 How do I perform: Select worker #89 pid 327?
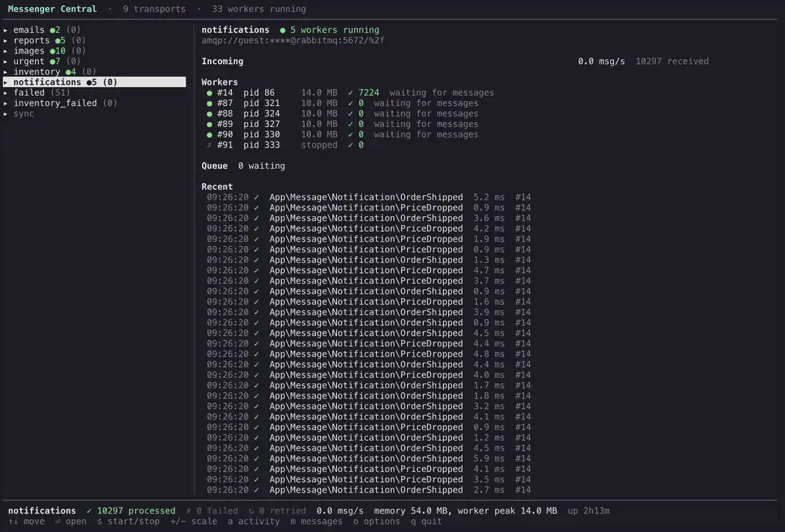click(x=343, y=124)
